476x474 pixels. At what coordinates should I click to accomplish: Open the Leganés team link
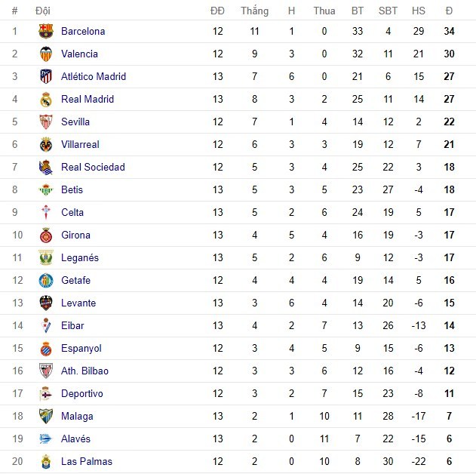(79, 258)
